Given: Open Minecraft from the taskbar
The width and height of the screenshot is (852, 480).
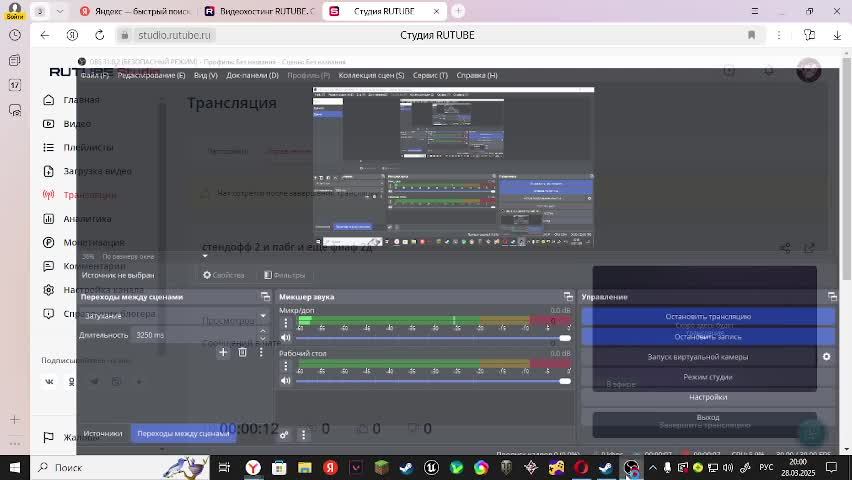Looking at the screenshot, I should (381, 467).
